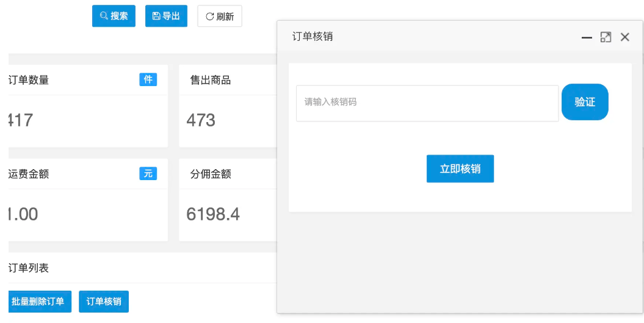The image size is (644, 323).
Task: Focus the 请输入核销码 input field
Action: coord(427,103)
